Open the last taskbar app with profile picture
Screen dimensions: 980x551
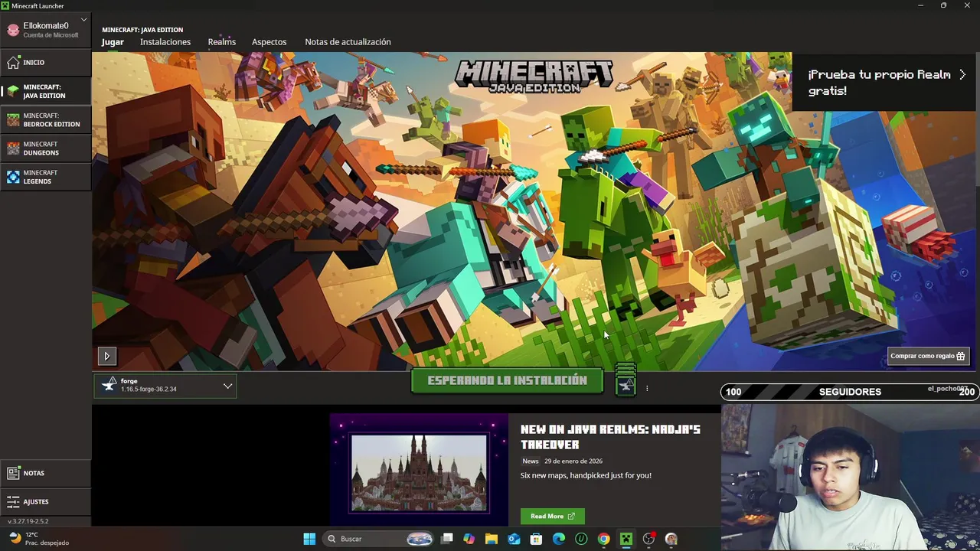(671, 539)
